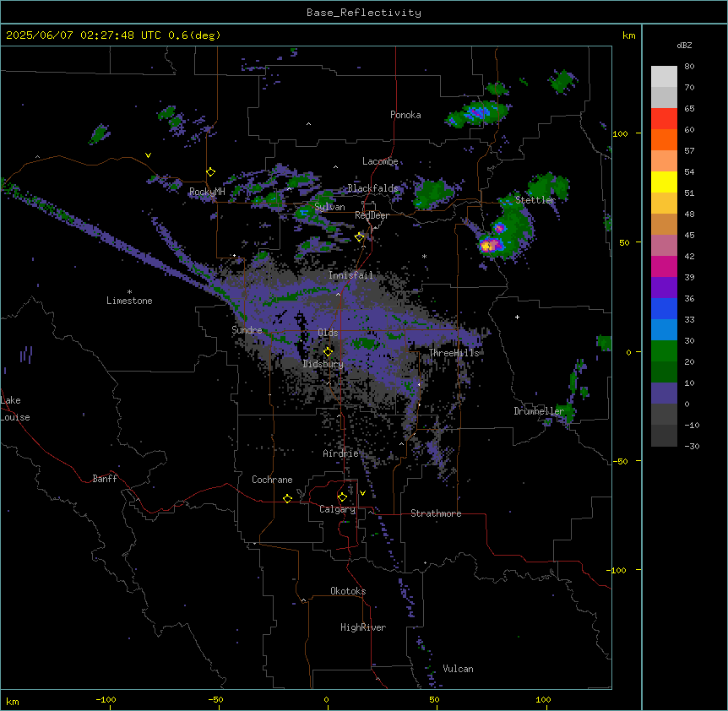
Task: Choose the slate purple 0-10 dBZ legend swatch
Action: (x=664, y=393)
